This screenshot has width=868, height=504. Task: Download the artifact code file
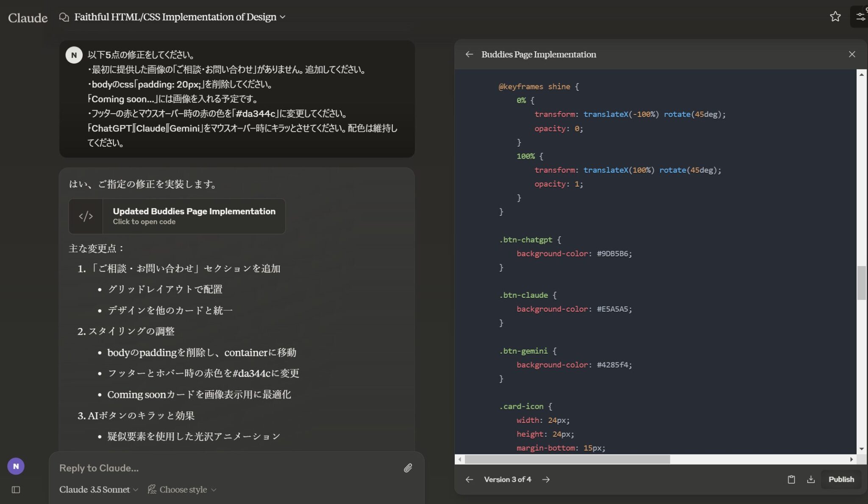pos(812,479)
